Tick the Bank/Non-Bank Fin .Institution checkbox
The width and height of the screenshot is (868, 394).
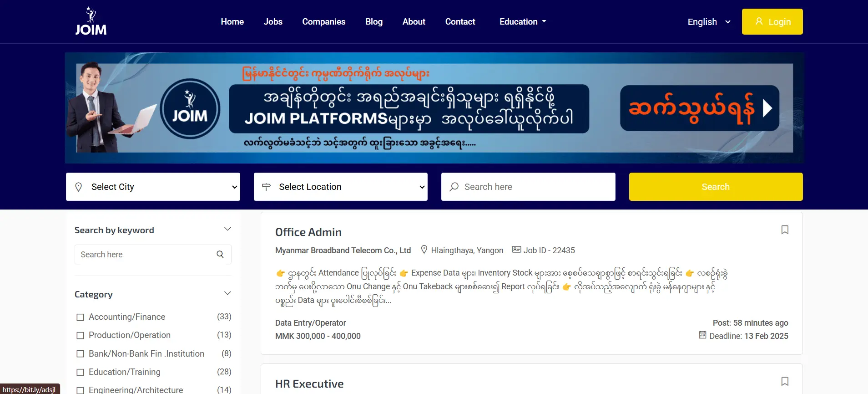click(x=81, y=354)
